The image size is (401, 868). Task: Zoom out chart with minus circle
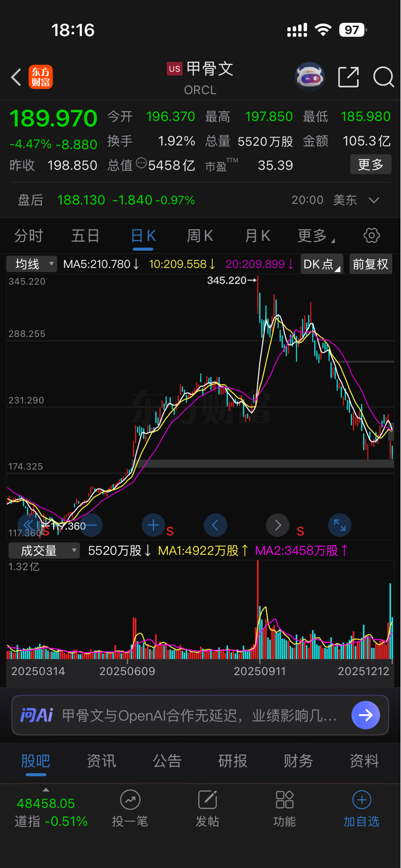tap(91, 525)
